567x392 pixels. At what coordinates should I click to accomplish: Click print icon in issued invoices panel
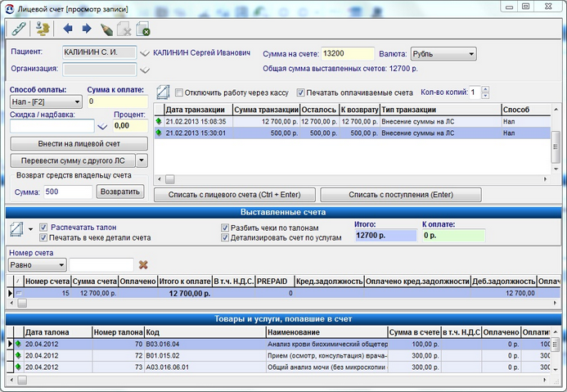click(16, 229)
